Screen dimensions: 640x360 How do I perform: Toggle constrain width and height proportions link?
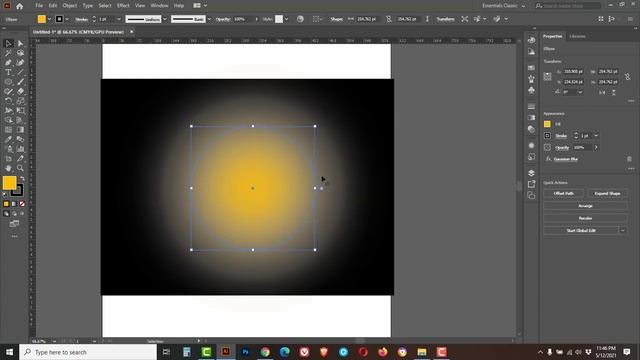(x=628, y=77)
